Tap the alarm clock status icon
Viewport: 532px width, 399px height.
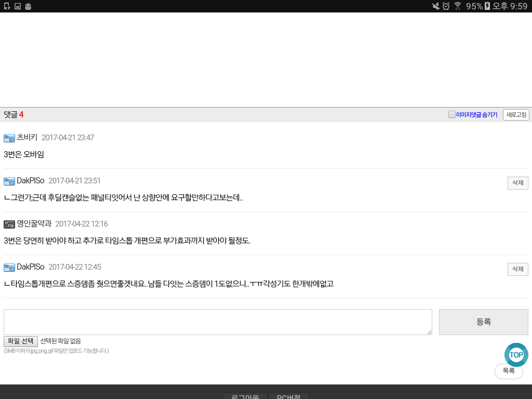tap(446, 6)
